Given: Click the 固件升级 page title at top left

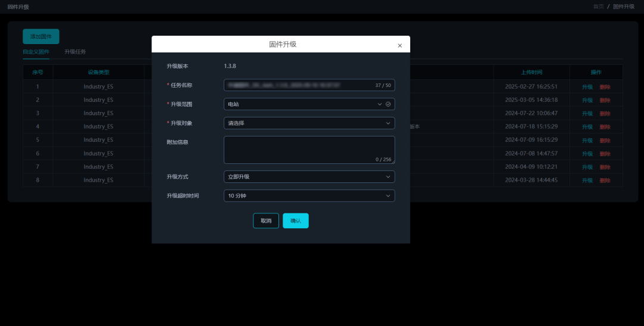Looking at the screenshot, I should point(18,7).
